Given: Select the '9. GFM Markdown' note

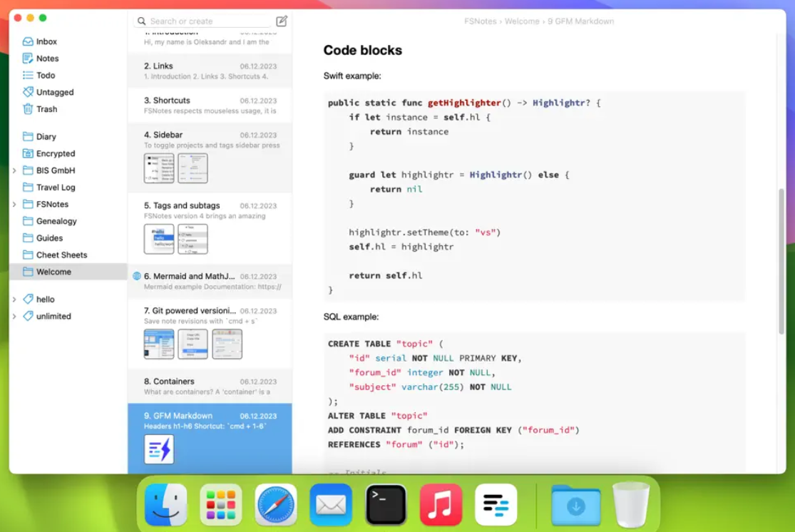Looking at the screenshot, I should pos(210,439).
